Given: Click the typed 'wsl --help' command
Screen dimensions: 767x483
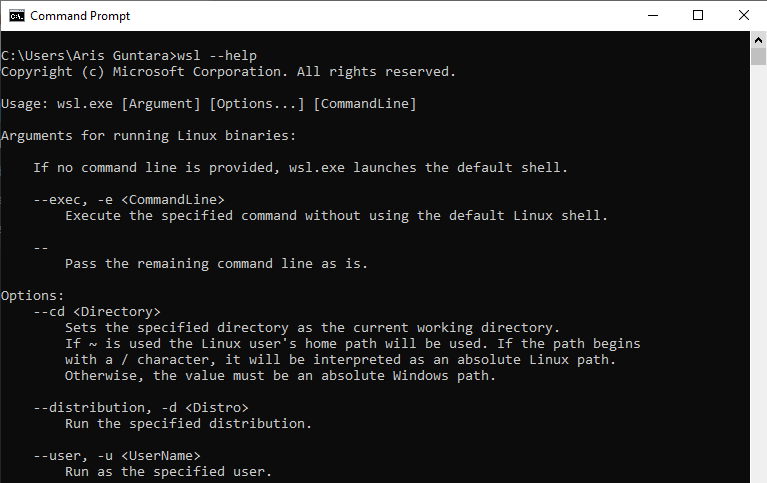Looking at the screenshot, I should click(217, 56).
